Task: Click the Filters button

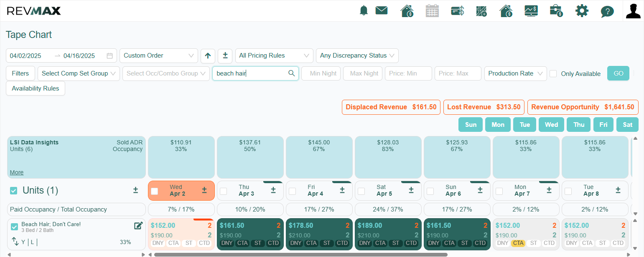Action: 20,73
